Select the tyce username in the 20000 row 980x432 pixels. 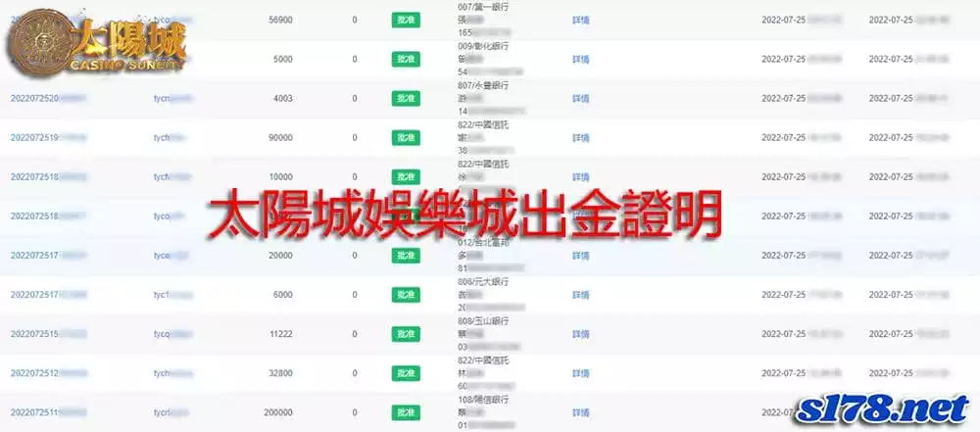[x=171, y=256]
